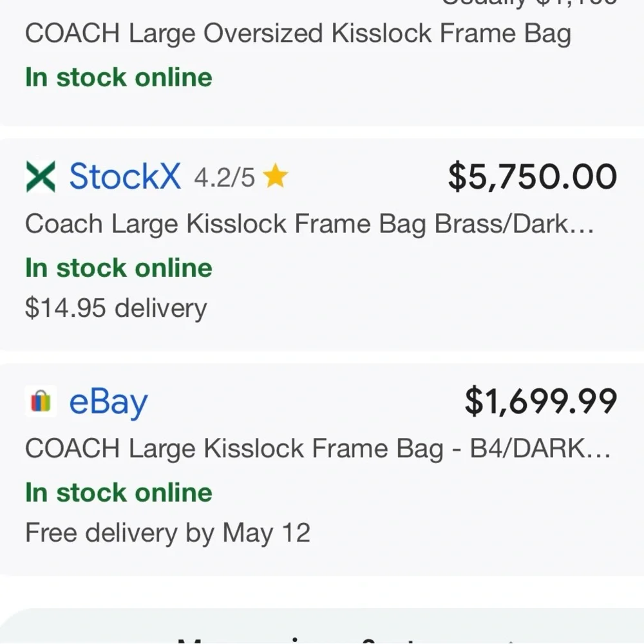Open eBay via its colorful bag icon
Screen dimensions: 644x644
point(41,401)
